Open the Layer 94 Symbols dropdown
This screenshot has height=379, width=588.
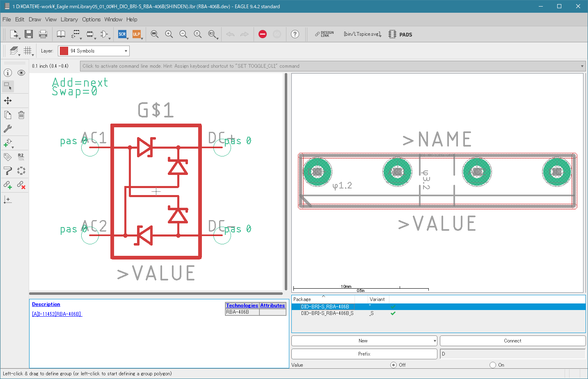point(94,51)
